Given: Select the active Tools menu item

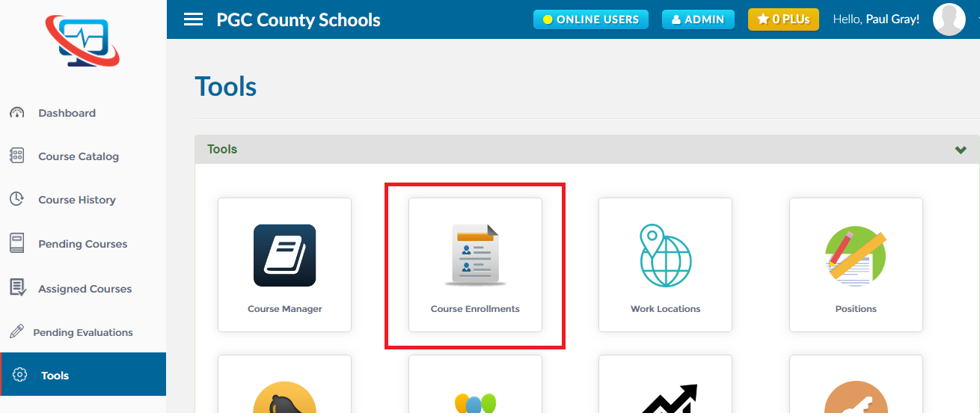Looking at the screenshot, I should pos(83,374).
